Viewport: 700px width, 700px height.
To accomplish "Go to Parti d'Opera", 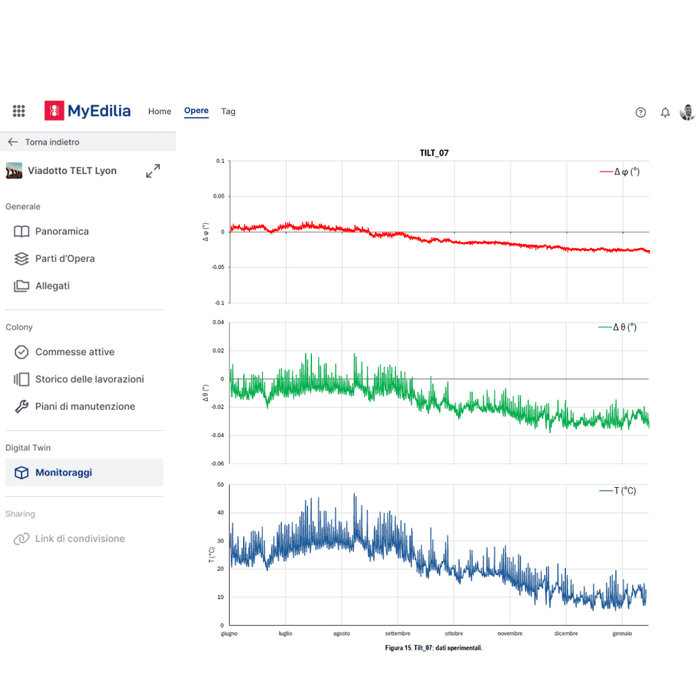I will pos(65,259).
